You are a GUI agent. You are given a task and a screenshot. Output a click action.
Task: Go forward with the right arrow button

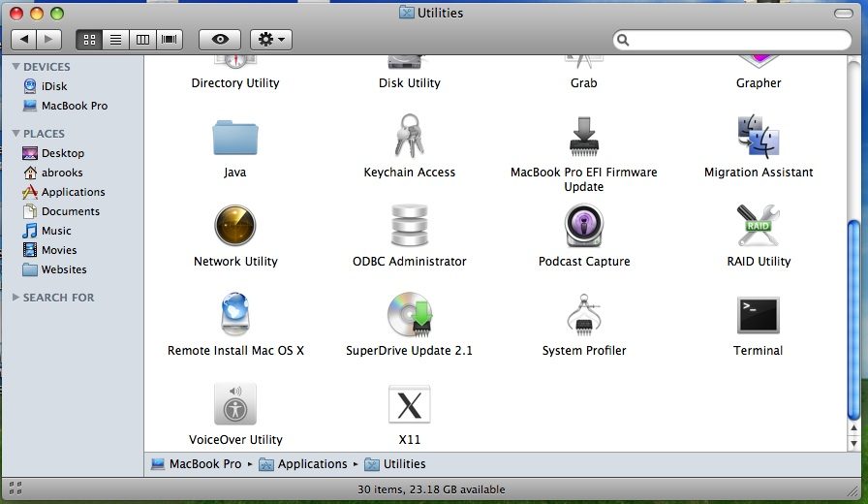[x=49, y=40]
